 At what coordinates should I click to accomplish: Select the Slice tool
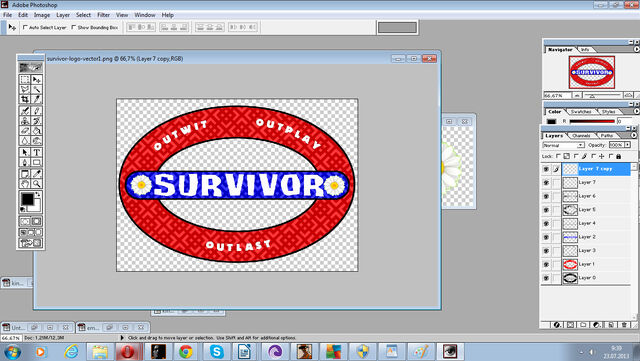point(36,99)
